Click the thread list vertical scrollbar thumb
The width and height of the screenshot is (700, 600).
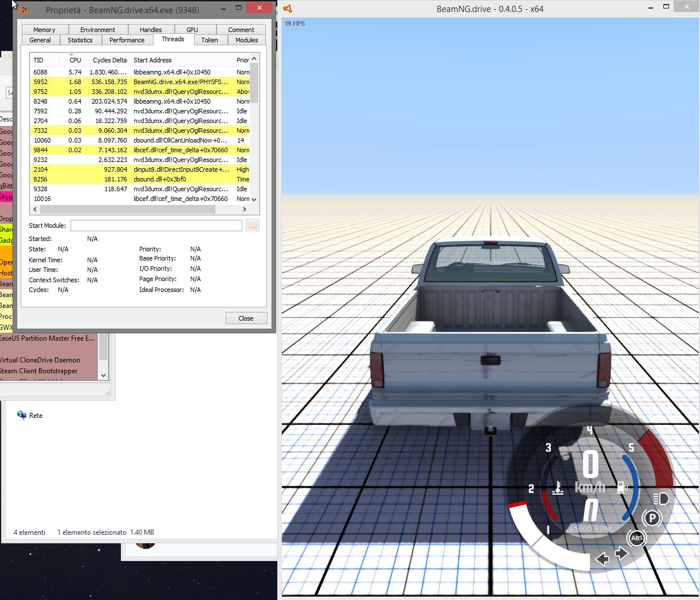[254, 83]
